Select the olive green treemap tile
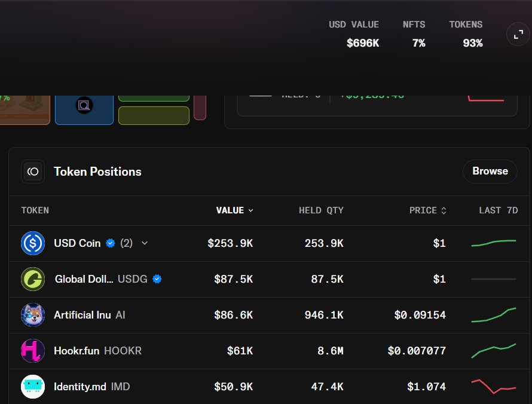This screenshot has height=404, width=532. [x=154, y=116]
